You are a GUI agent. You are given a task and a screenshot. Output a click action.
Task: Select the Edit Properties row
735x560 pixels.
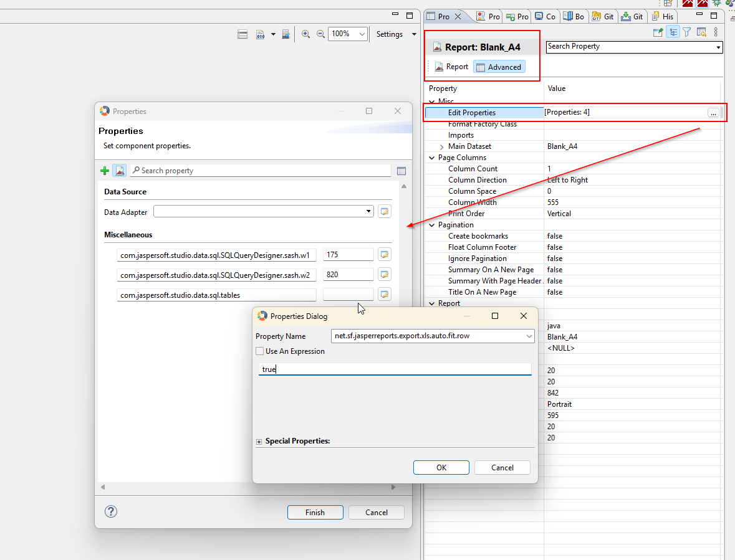click(x=572, y=112)
